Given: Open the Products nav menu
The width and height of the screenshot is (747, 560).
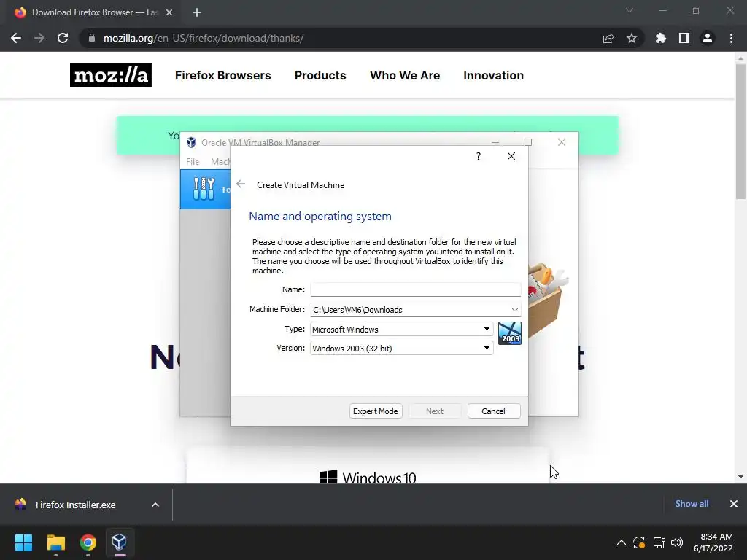Looking at the screenshot, I should [320, 75].
